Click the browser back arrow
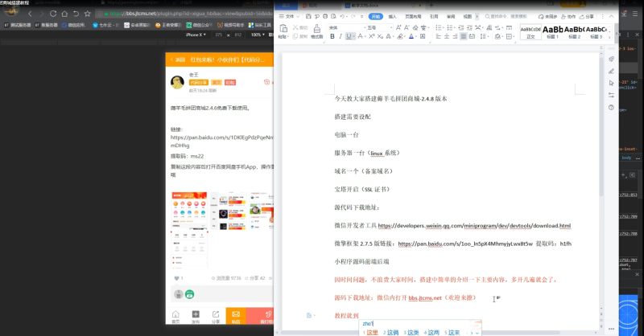This screenshot has width=644, height=336. click(30, 14)
